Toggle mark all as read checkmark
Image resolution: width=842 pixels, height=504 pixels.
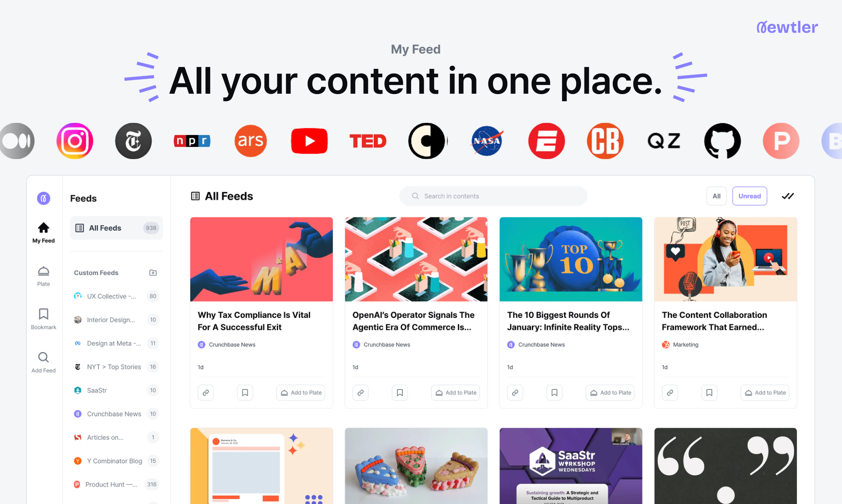(x=788, y=196)
